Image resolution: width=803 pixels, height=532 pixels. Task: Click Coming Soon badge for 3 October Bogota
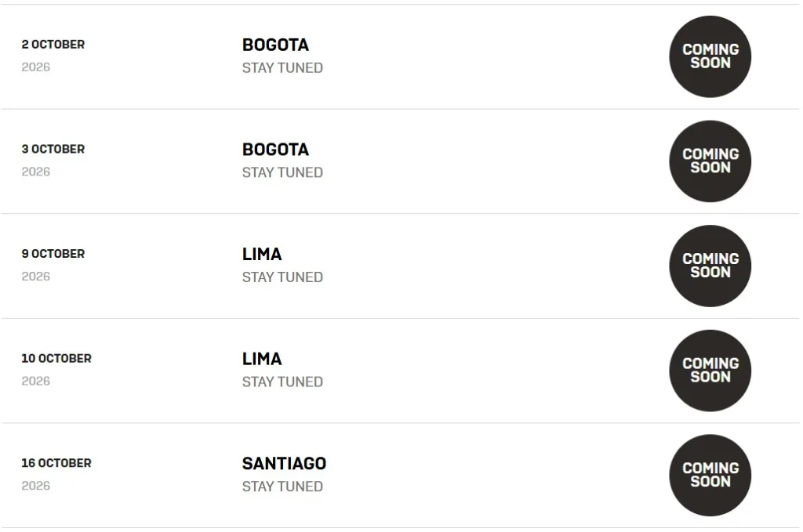point(710,161)
